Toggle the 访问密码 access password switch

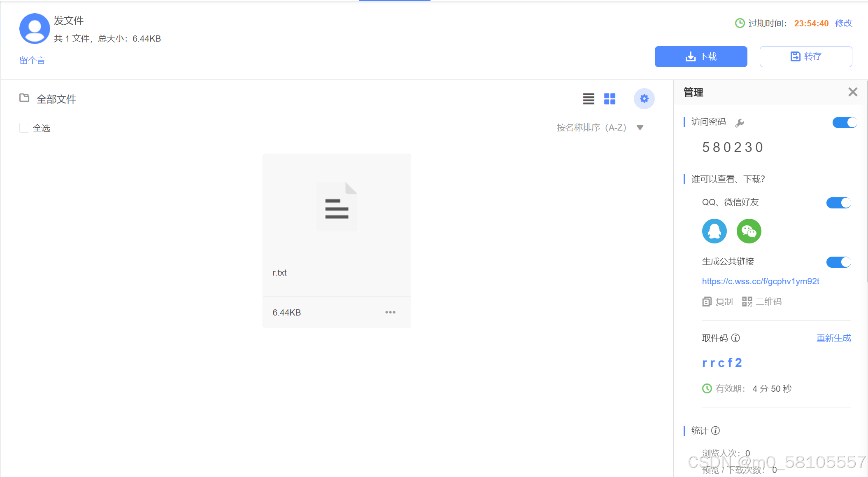pos(844,123)
